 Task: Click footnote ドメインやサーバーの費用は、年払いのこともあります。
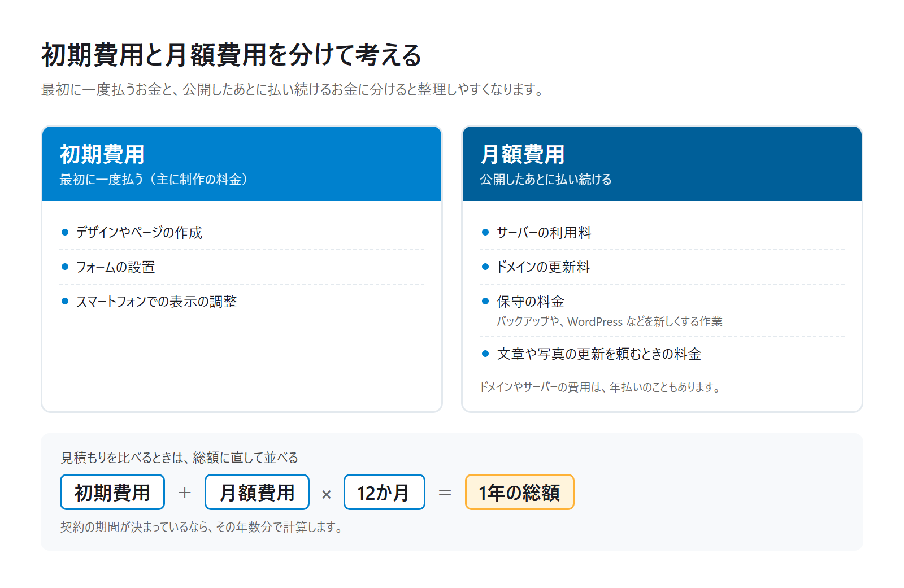click(x=600, y=387)
